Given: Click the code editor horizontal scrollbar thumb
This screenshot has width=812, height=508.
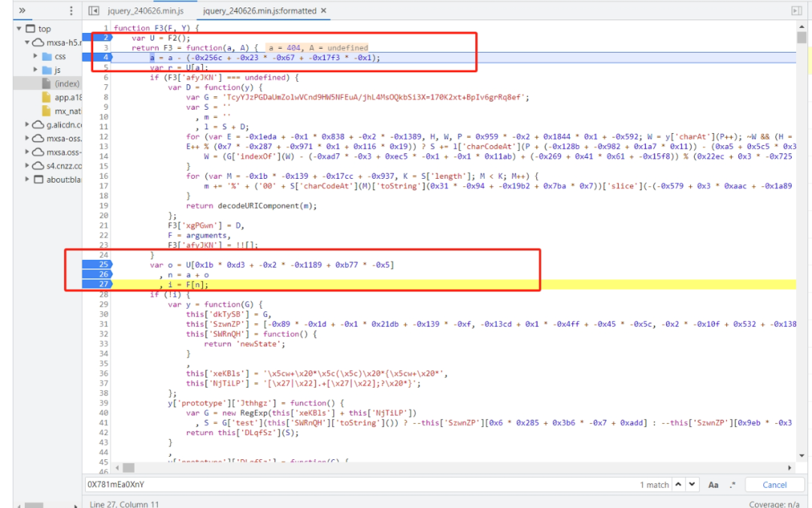Looking at the screenshot, I should (129, 467).
